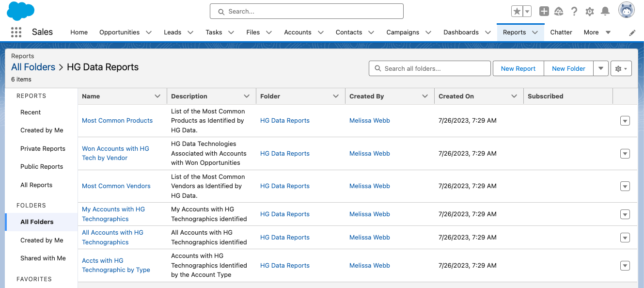Open the Leads tab

coord(173,32)
